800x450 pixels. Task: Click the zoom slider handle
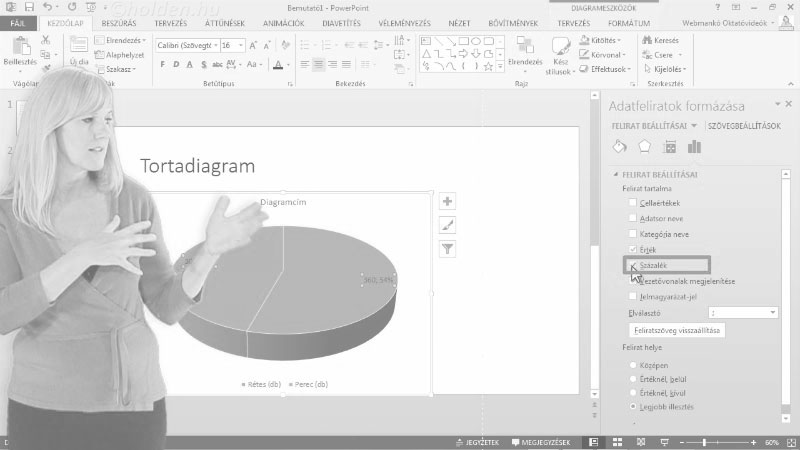(x=704, y=442)
